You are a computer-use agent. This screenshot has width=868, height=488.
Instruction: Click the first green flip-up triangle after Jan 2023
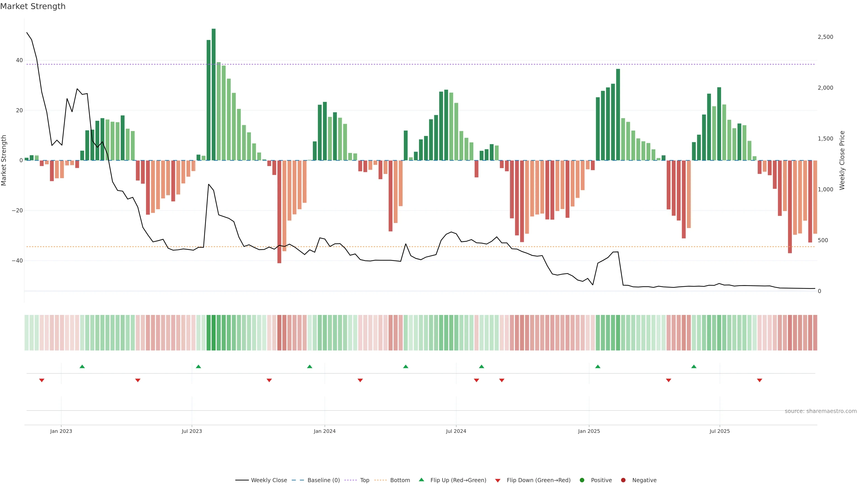pyautogui.click(x=82, y=366)
